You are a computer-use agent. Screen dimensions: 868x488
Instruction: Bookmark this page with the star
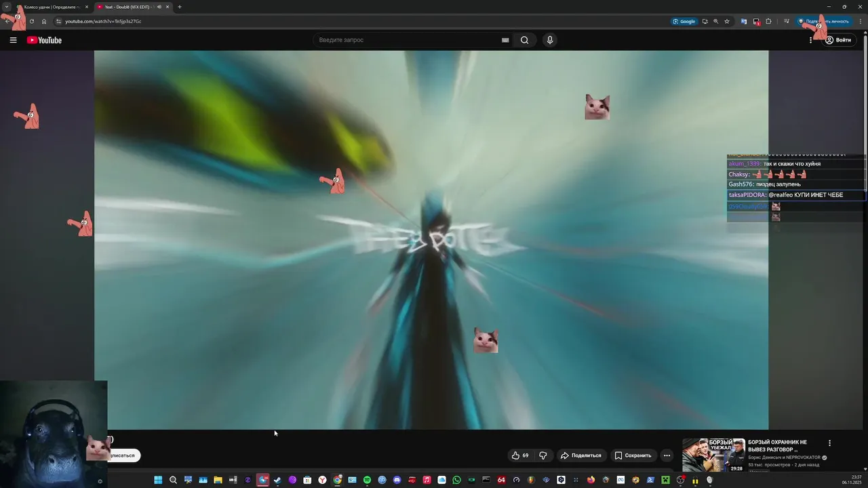[x=727, y=21]
